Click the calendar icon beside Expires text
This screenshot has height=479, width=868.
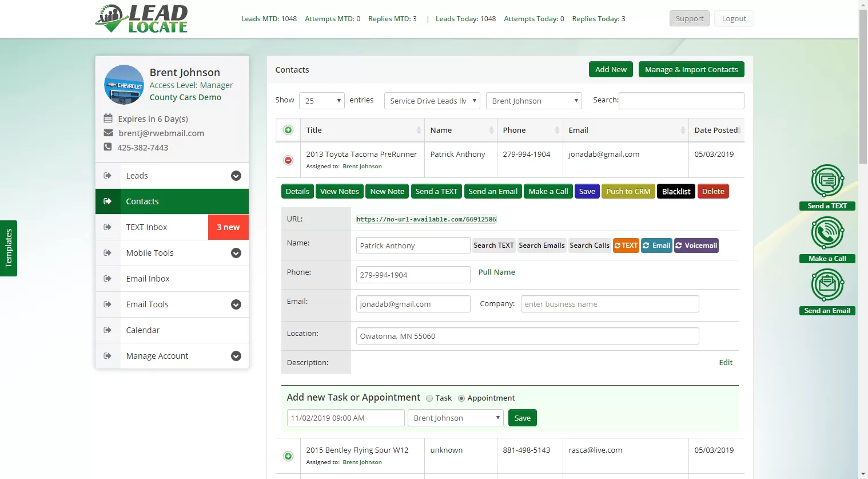coord(108,118)
